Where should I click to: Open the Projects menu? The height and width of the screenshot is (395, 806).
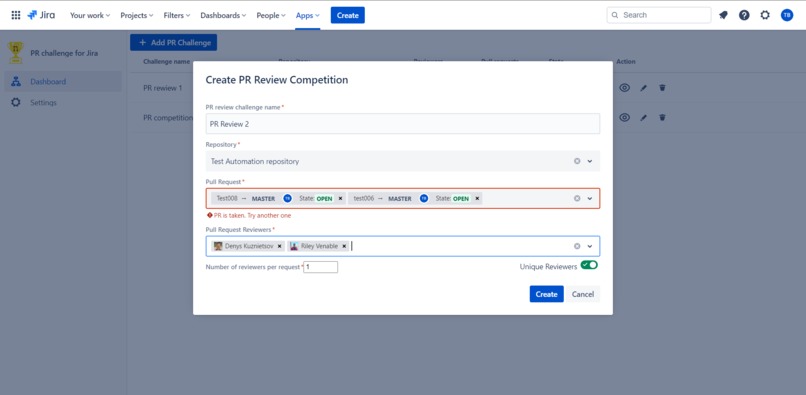pos(137,15)
